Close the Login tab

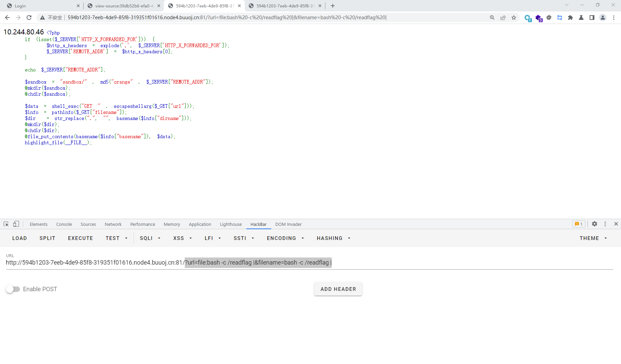78,6
